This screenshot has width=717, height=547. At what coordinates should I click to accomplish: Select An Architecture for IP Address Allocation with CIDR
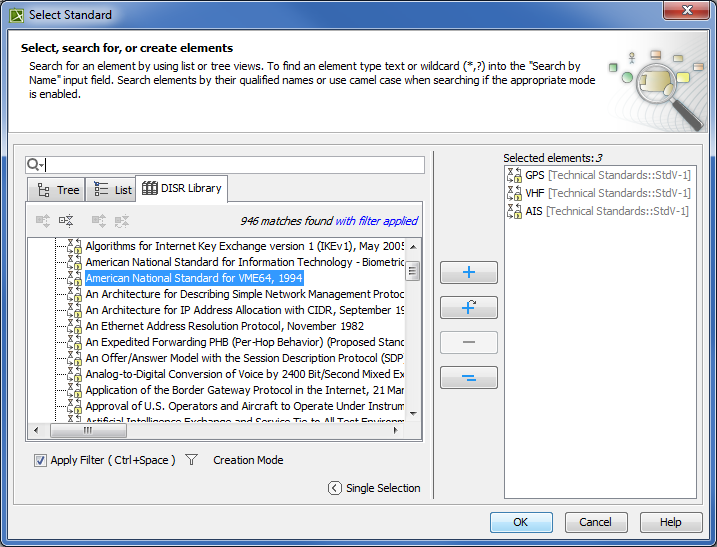[x=245, y=310]
